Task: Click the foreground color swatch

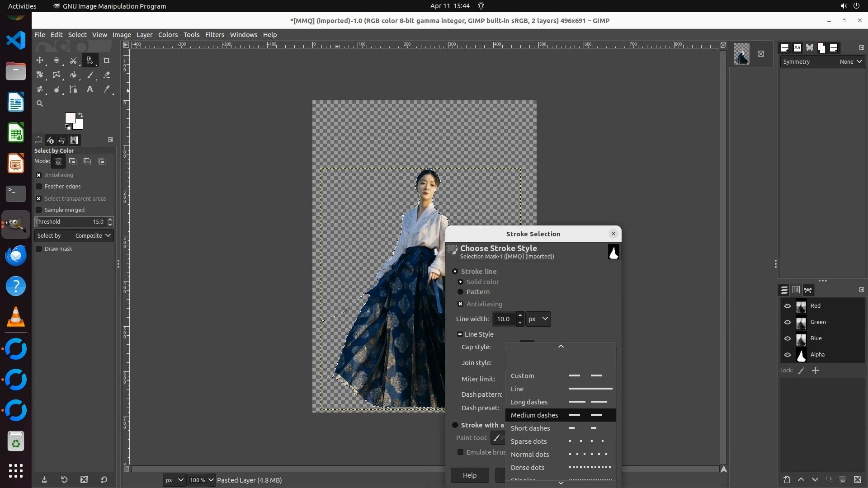Action: (x=70, y=118)
